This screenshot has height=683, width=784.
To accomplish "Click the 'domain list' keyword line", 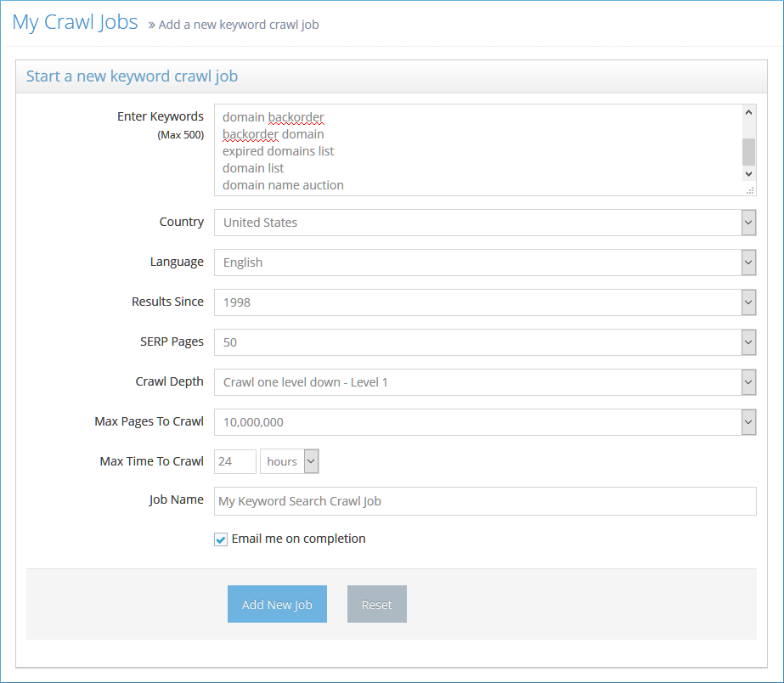I will [x=253, y=168].
